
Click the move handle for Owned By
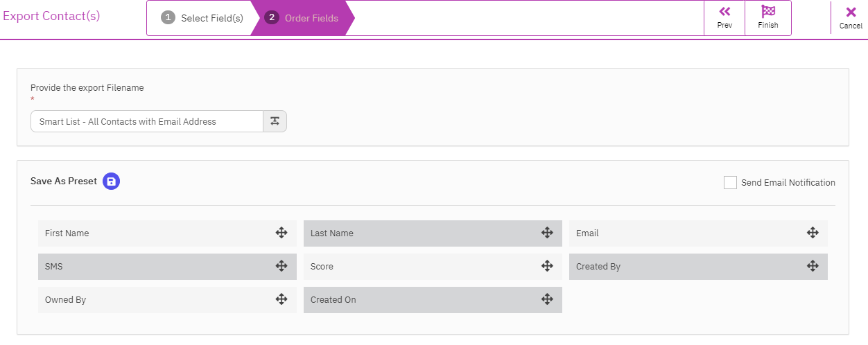pos(281,299)
